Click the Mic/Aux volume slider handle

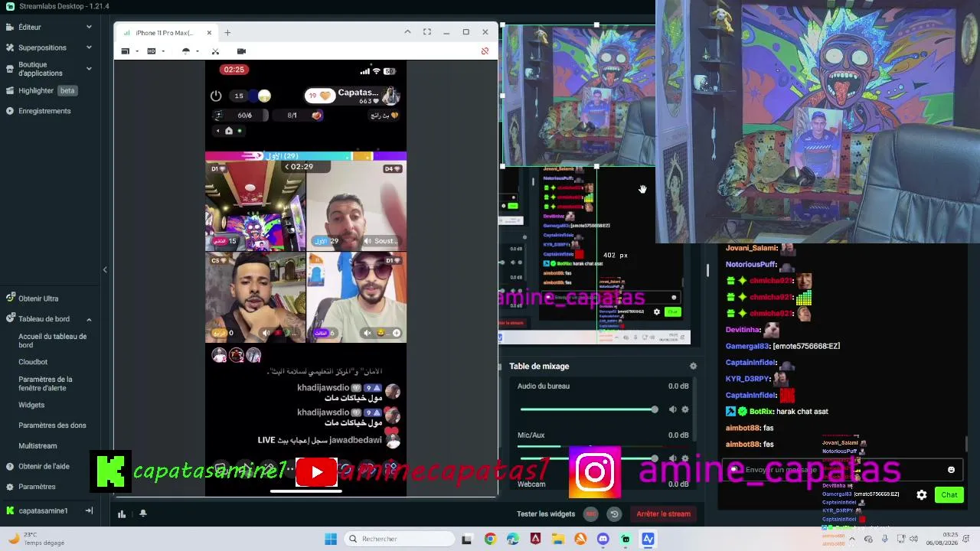[x=654, y=458]
